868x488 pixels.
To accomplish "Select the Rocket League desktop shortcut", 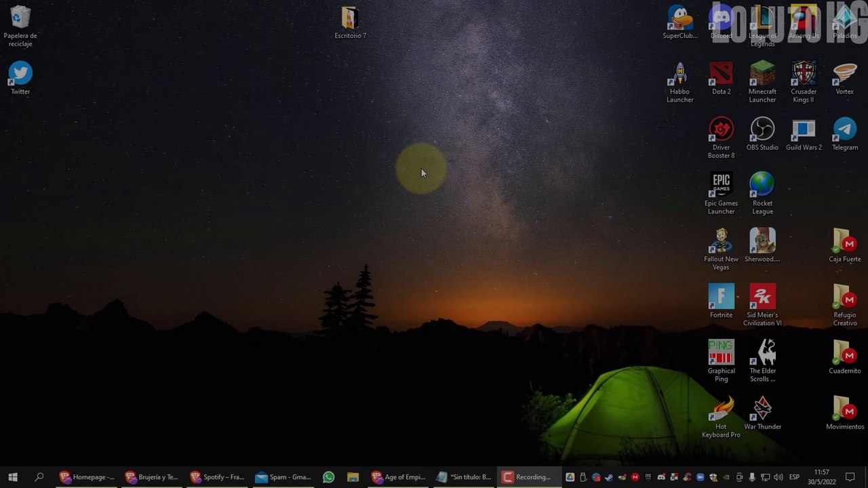I will coord(762,194).
